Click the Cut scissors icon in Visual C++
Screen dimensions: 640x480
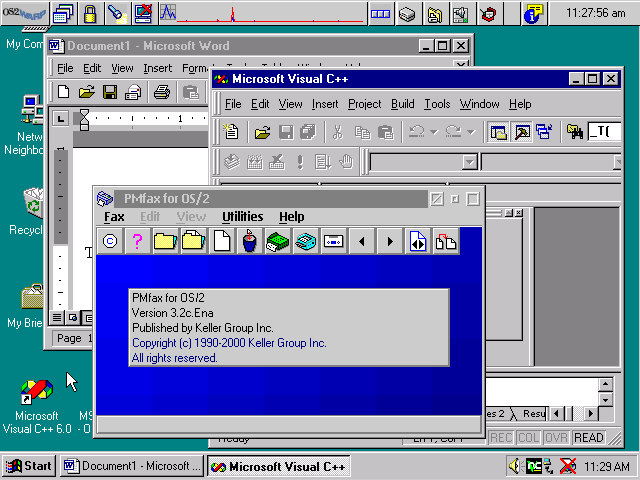(338, 132)
